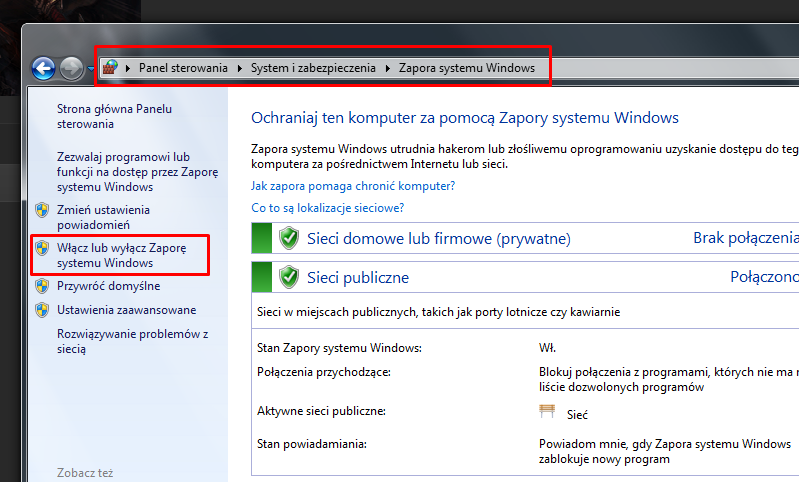Go to System i zabezpieczenia breadcrumb

click(313, 68)
